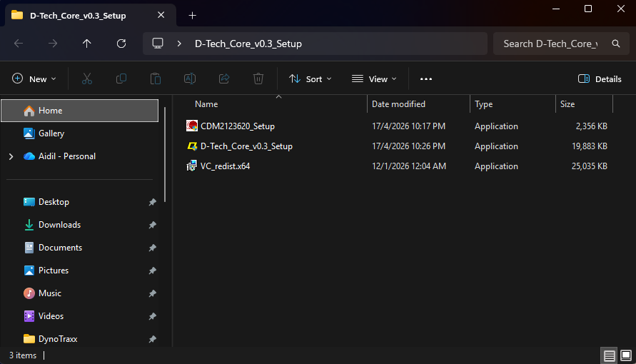636x364 pixels.
Task: Click the search magnifier icon
Action: (616, 44)
